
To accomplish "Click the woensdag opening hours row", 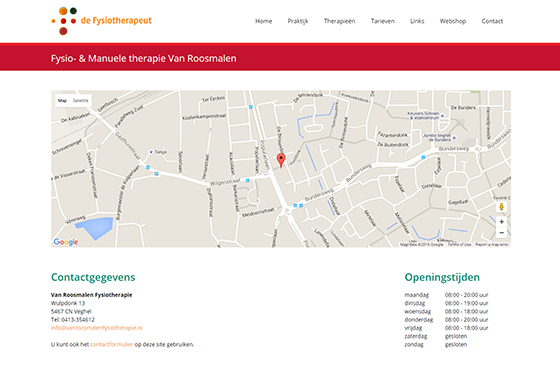I will click(446, 311).
